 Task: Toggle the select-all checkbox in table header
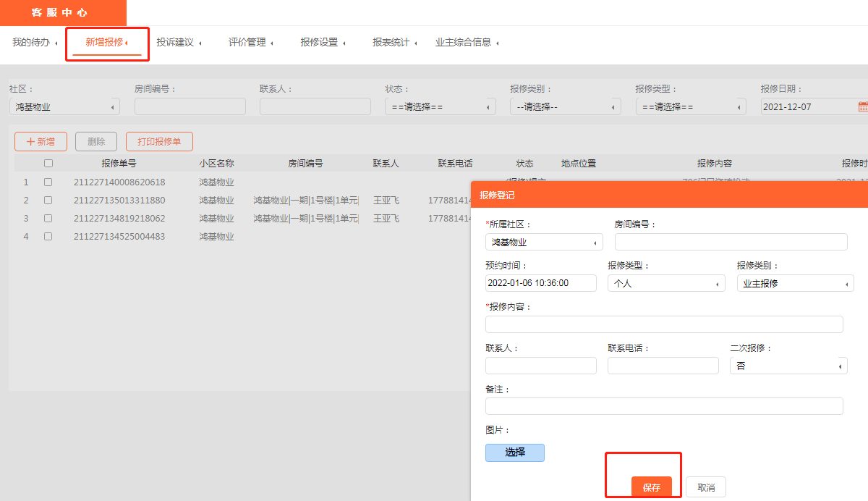point(48,164)
